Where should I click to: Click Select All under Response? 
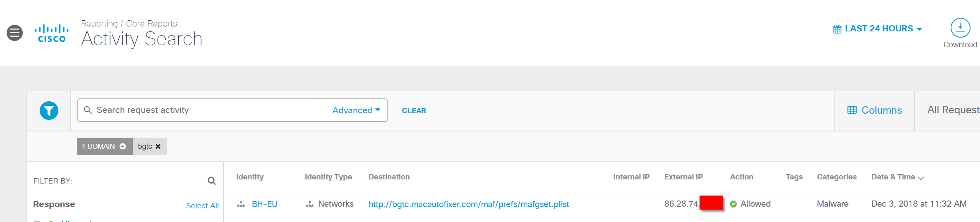coord(202,205)
